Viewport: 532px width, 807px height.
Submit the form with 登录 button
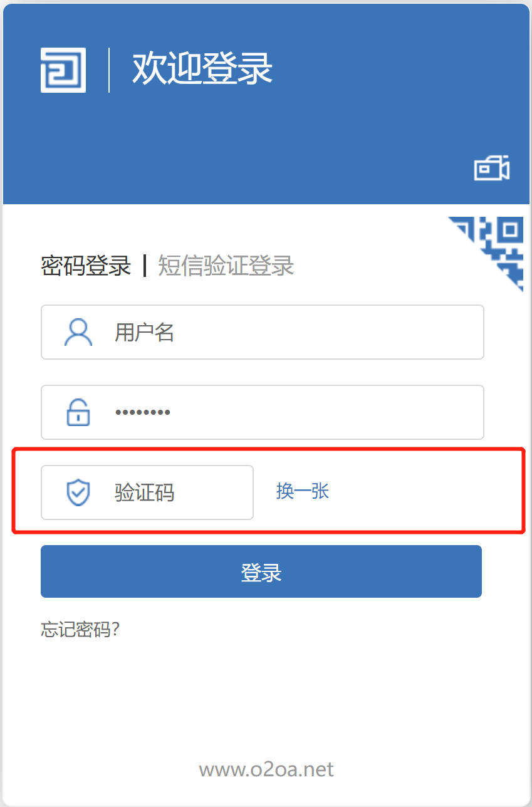pos(261,571)
